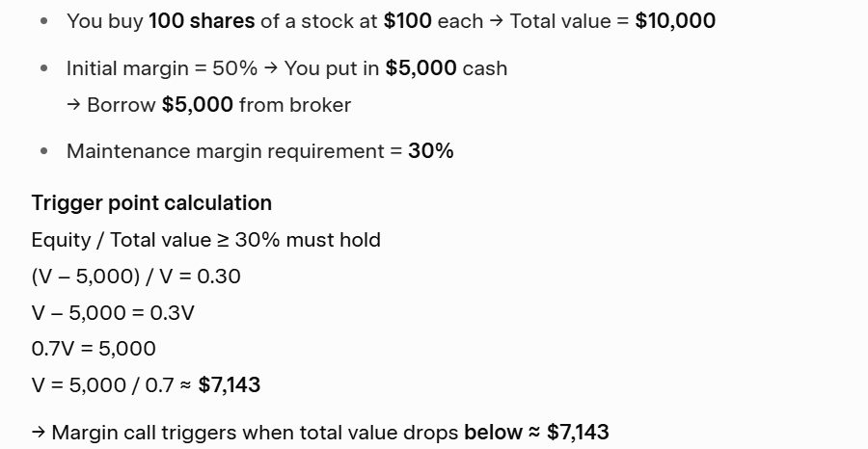This screenshot has width=868, height=449.
Task: Click the "V – 5,000 = 0.3V" equation
Action: click(x=113, y=313)
